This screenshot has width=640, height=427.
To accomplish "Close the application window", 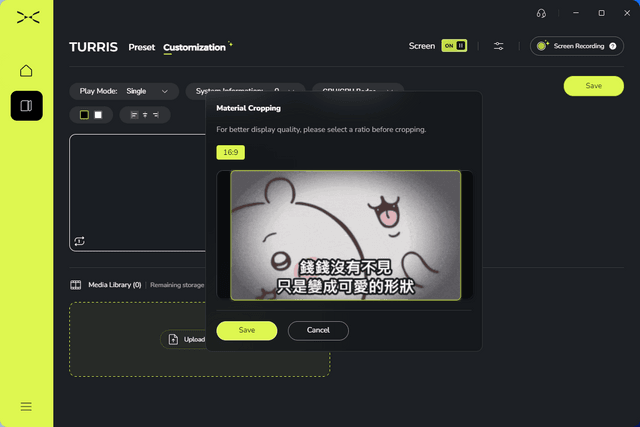I will [627, 13].
